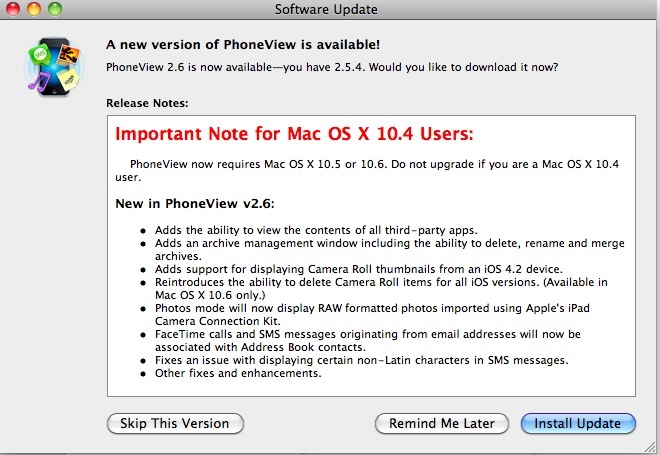Minimize the window with the yellow button
Viewport: 660px width, 455px height.
[31, 10]
